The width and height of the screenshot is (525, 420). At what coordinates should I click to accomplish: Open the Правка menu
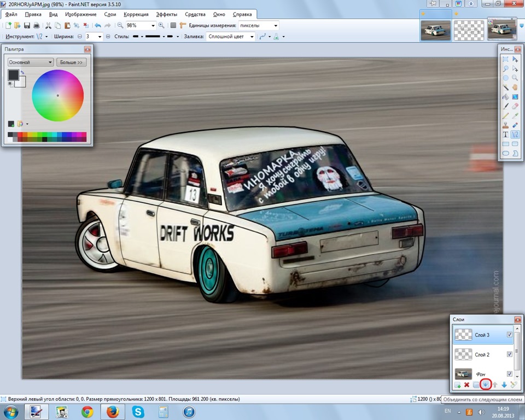33,14
